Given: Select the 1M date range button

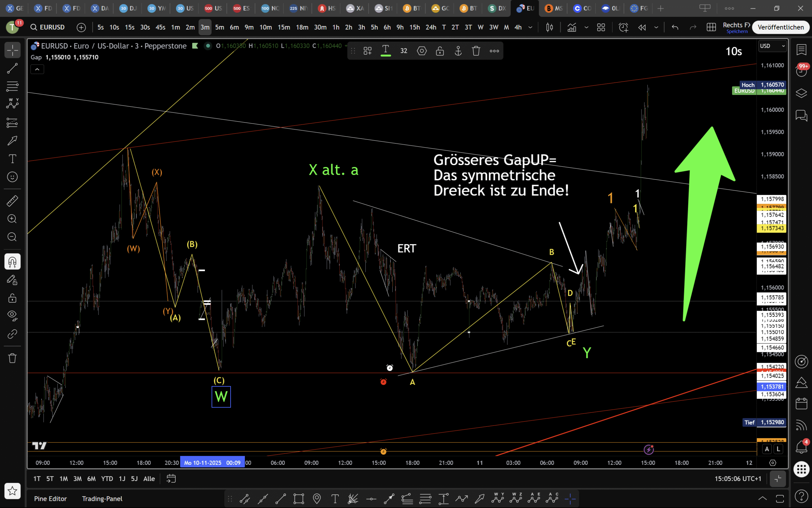Looking at the screenshot, I should (63, 478).
